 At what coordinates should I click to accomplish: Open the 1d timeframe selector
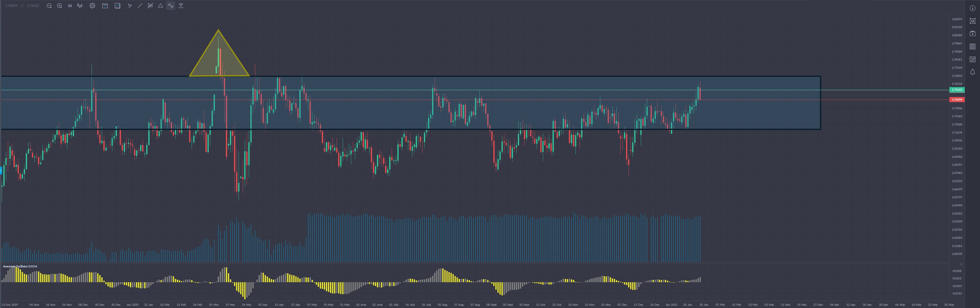click(x=70, y=6)
